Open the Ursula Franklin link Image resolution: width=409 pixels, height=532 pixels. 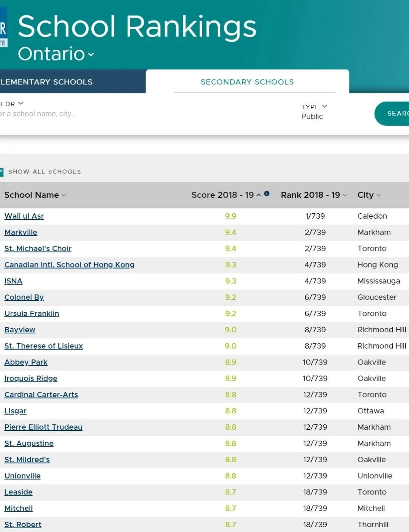tap(32, 313)
